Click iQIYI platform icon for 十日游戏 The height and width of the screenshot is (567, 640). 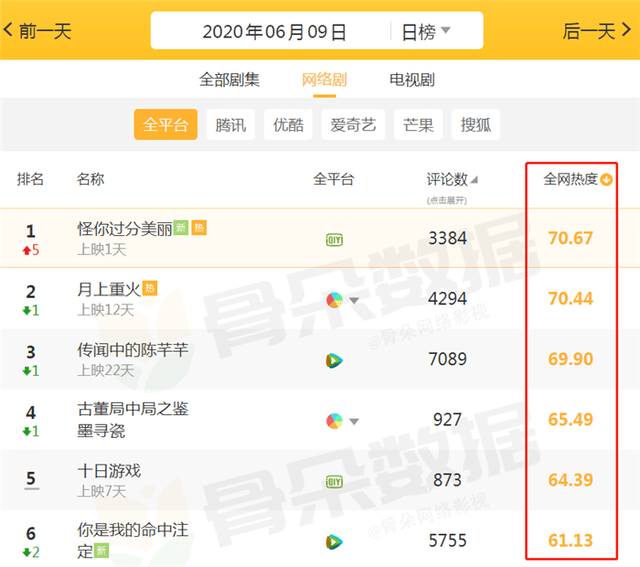coord(334,482)
